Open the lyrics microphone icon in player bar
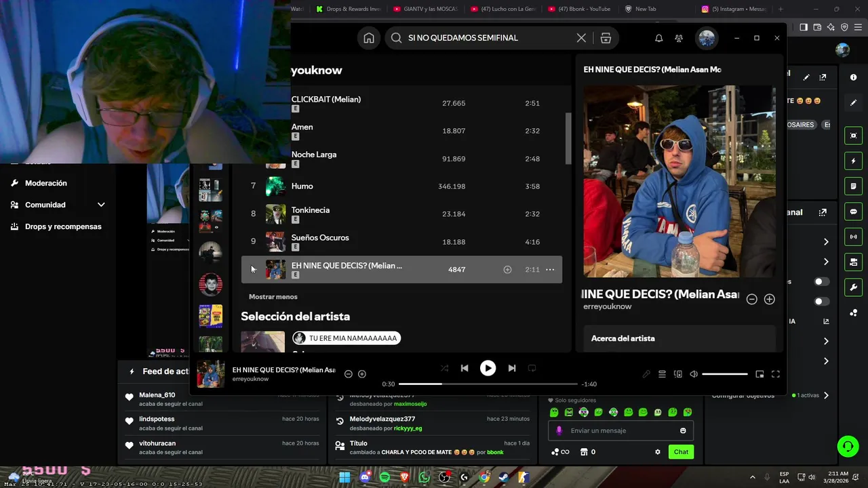Viewport: 868px width, 488px height. point(646,374)
